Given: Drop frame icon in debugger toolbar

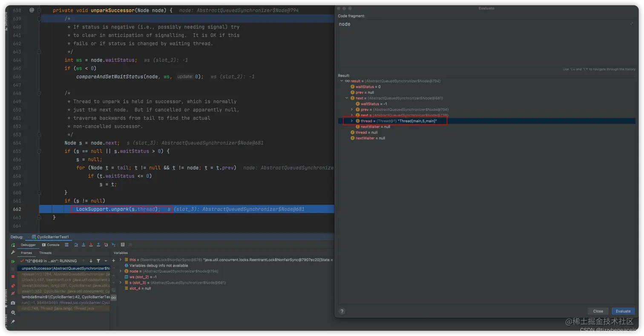Looking at the screenshot, I should 106,245.
